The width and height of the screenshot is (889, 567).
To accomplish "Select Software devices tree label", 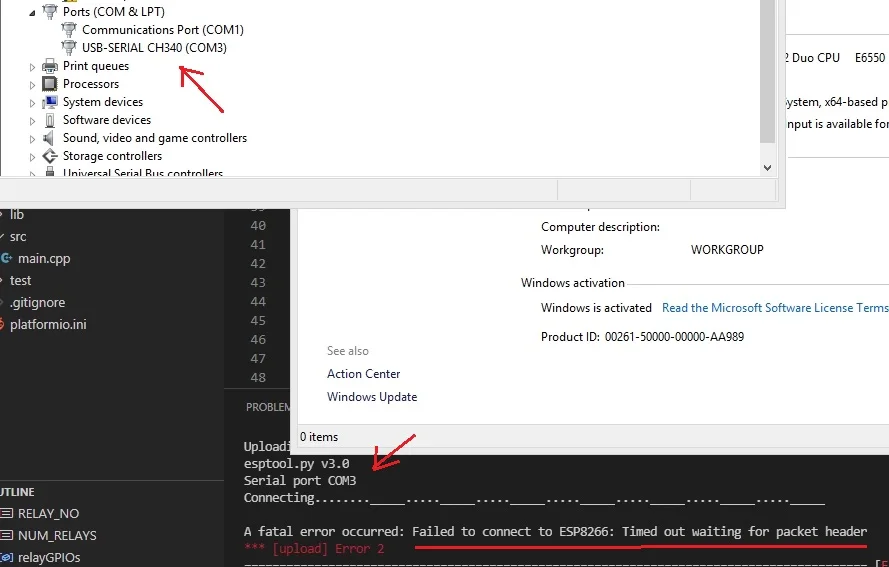I will coord(107,120).
